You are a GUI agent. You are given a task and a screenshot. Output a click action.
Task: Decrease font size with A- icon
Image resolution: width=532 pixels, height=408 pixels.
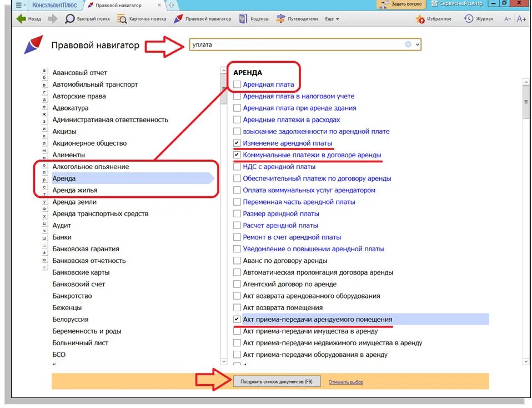click(508, 19)
